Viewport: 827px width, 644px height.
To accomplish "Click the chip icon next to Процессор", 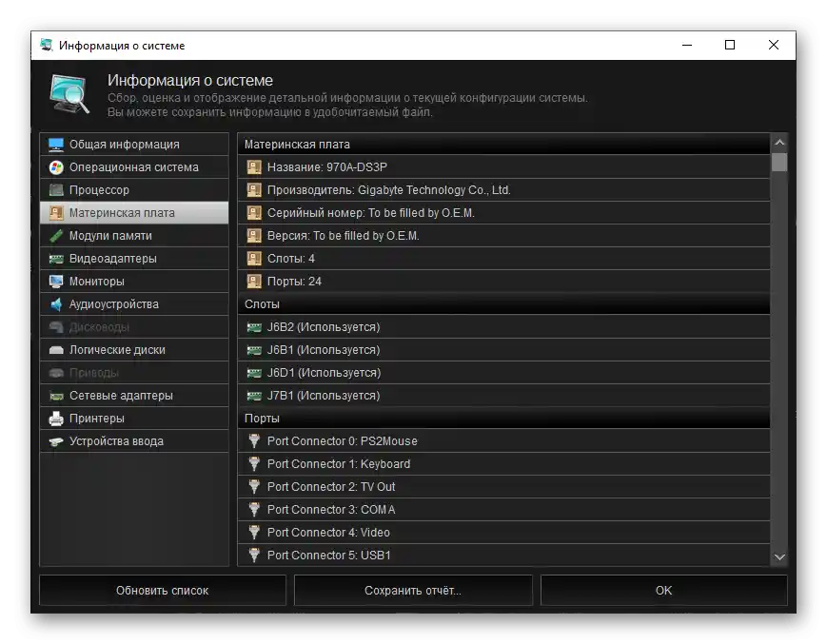I will click(x=56, y=189).
